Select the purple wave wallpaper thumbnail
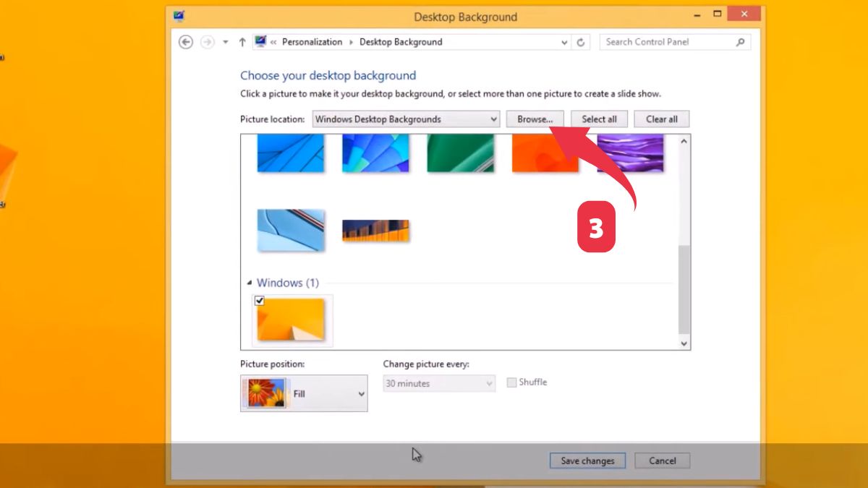This screenshot has width=868, height=488. [x=631, y=152]
